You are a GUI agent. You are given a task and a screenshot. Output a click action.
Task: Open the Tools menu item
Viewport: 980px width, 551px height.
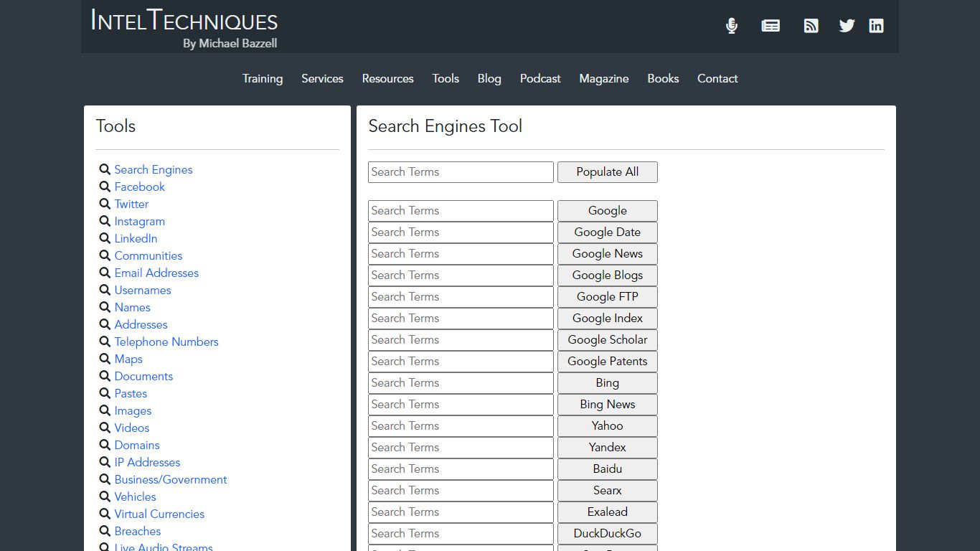point(446,79)
